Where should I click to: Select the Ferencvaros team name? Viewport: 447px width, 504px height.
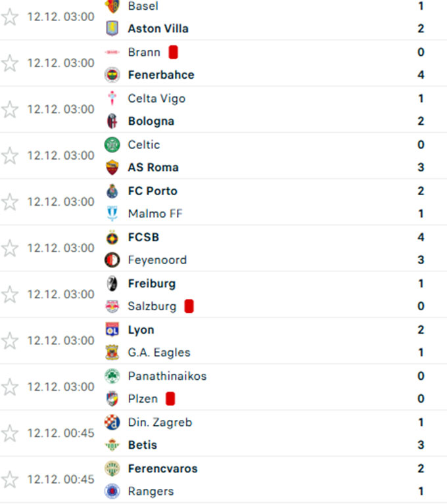[162, 469]
